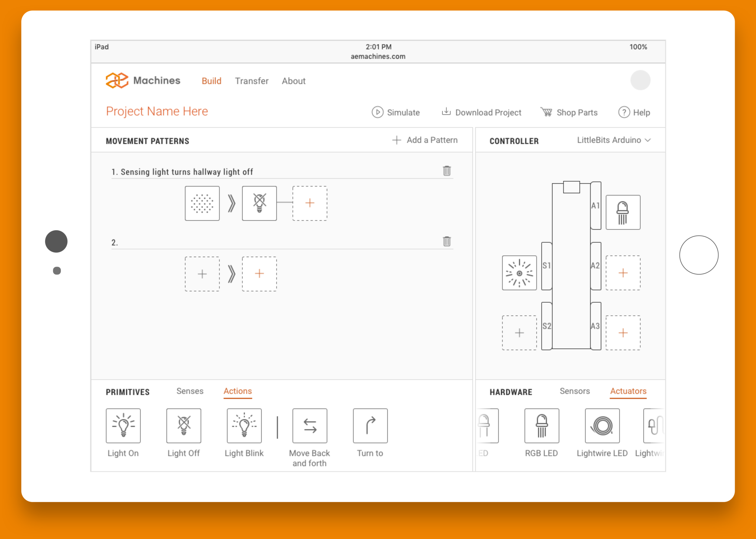The height and width of the screenshot is (539, 756).
Task: Open the LittleBits Arduino controller dropdown
Action: [x=613, y=140]
